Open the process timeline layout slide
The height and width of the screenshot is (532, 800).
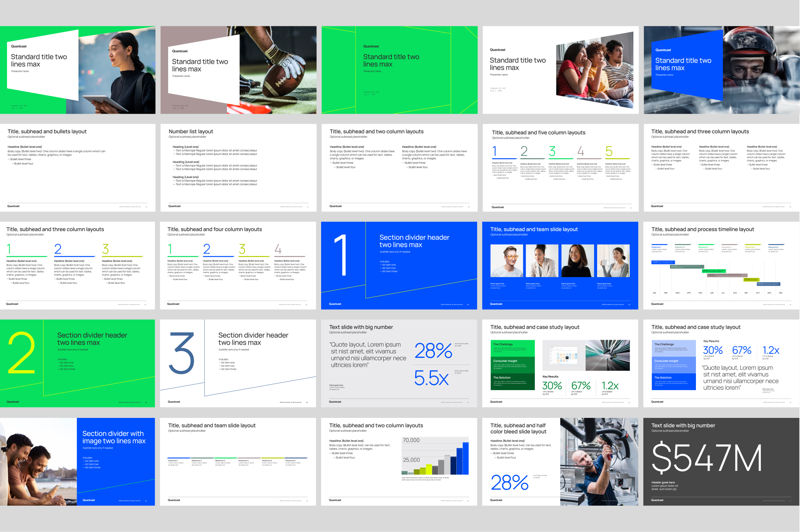721,265
